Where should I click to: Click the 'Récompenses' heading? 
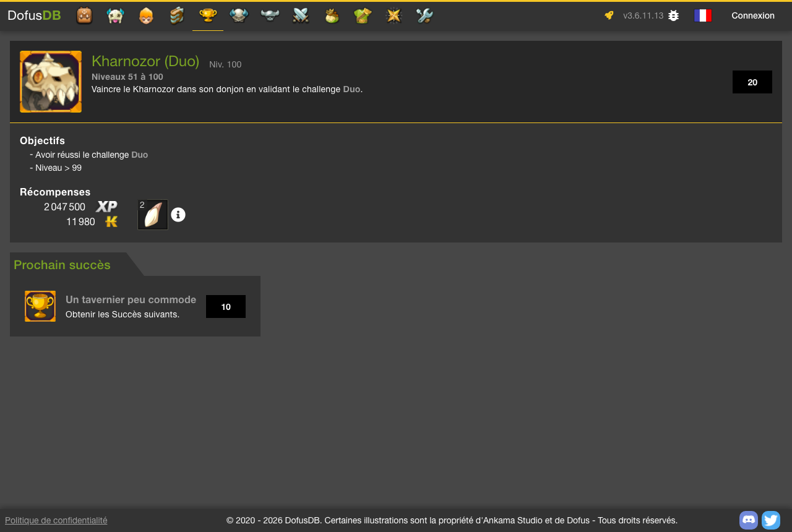click(55, 192)
